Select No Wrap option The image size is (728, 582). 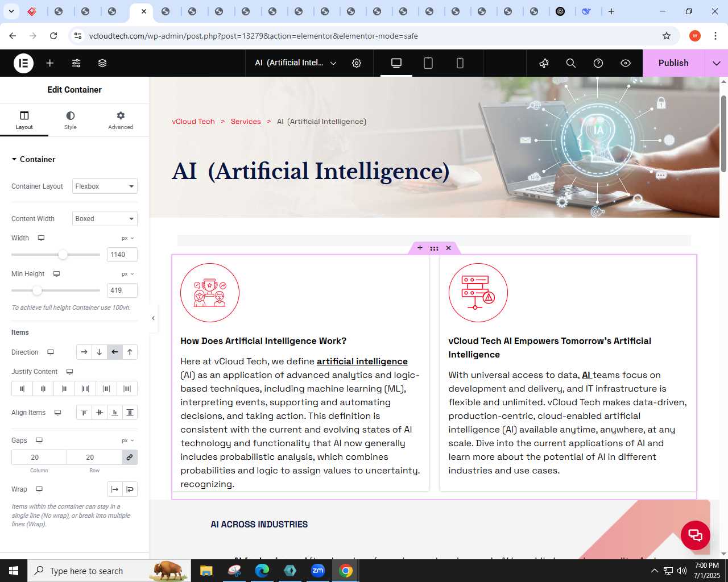115,489
